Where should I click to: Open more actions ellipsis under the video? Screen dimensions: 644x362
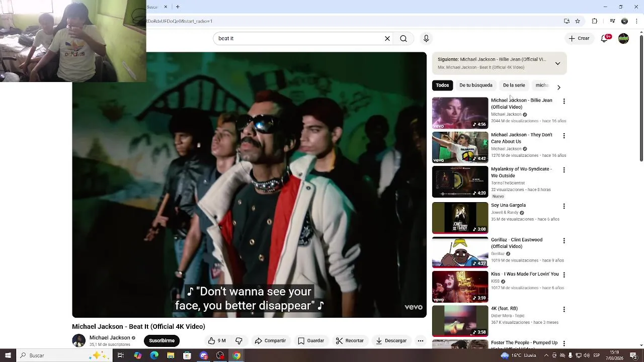tap(421, 340)
